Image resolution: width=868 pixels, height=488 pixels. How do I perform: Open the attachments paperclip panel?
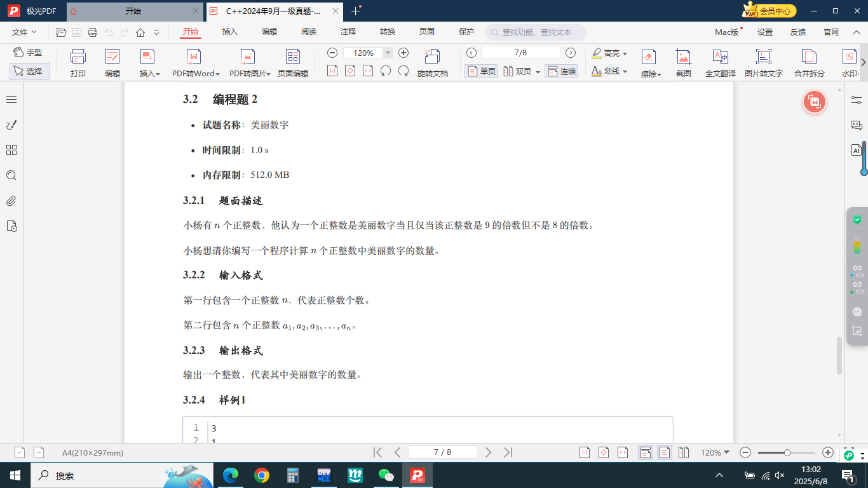(x=11, y=201)
